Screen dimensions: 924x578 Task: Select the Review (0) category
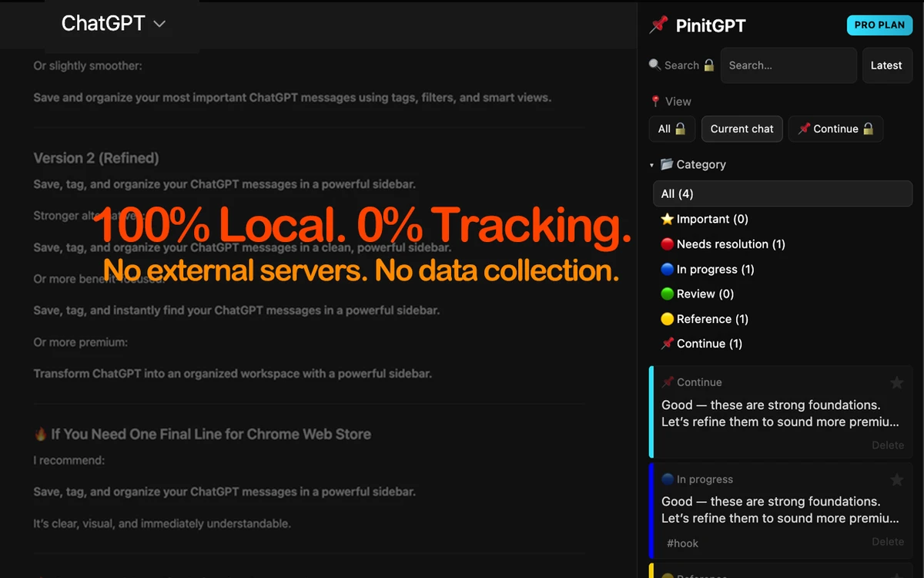click(782, 294)
